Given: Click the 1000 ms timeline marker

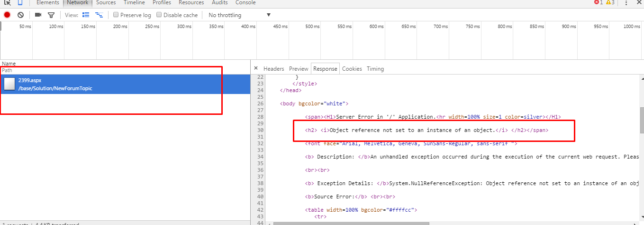Looking at the screenshot, I should click(632, 27).
